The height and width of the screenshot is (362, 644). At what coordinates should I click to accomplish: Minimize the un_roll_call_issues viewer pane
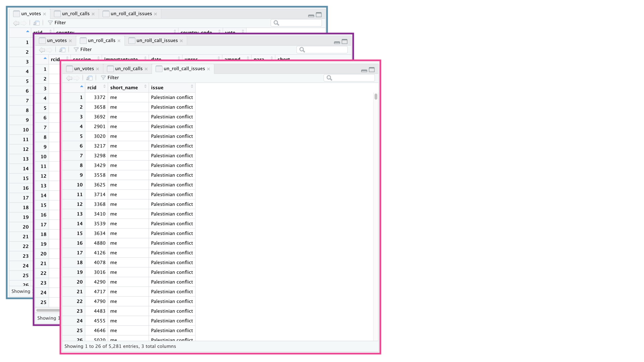point(364,70)
